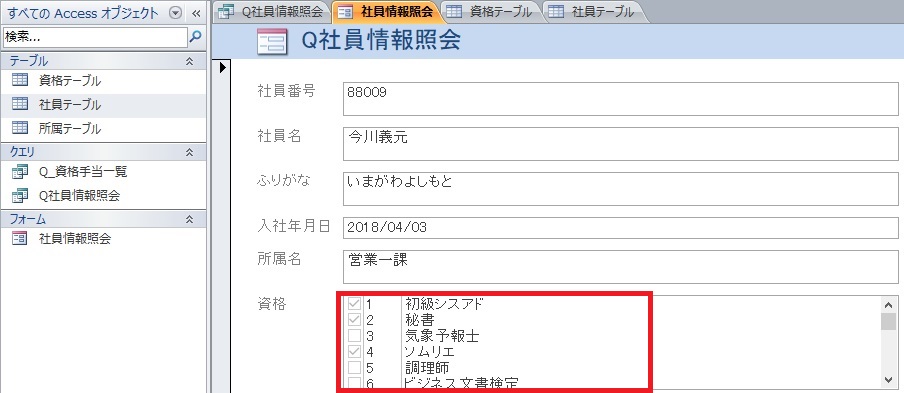Click the クエリ group header

tap(104, 152)
